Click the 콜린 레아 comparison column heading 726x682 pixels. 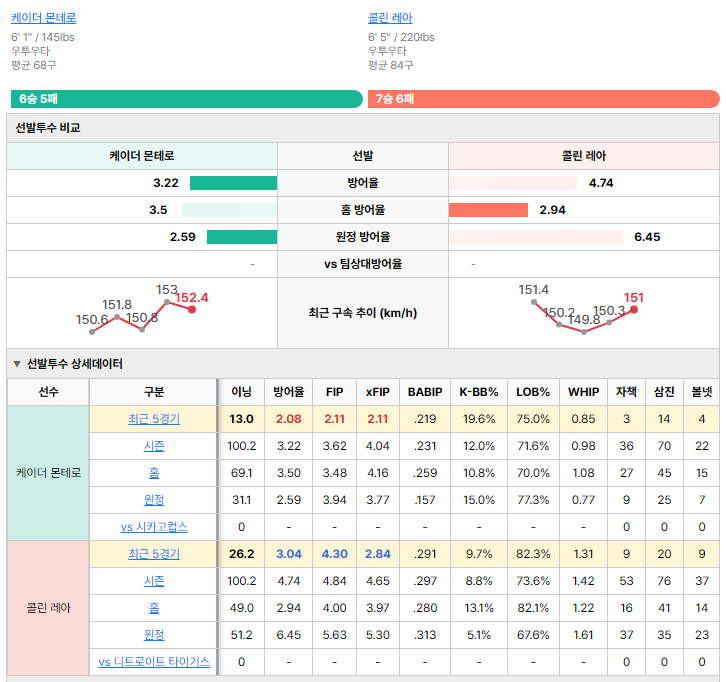tap(583, 156)
